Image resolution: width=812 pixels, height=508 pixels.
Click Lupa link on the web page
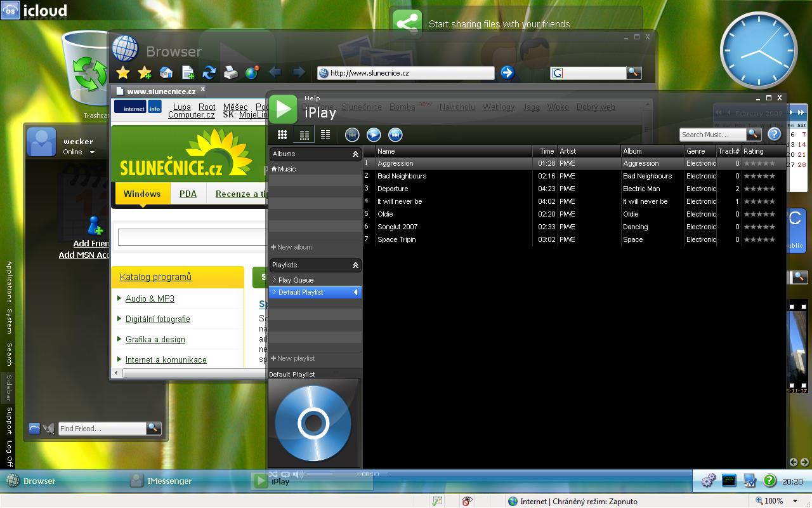click(182, 107)
